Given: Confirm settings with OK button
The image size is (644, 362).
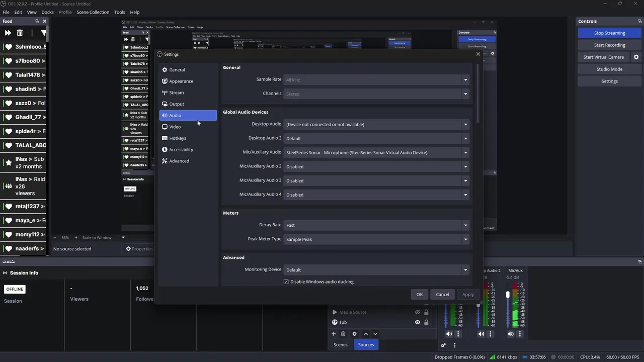Looking at the screenshot, I should (420, 295).
